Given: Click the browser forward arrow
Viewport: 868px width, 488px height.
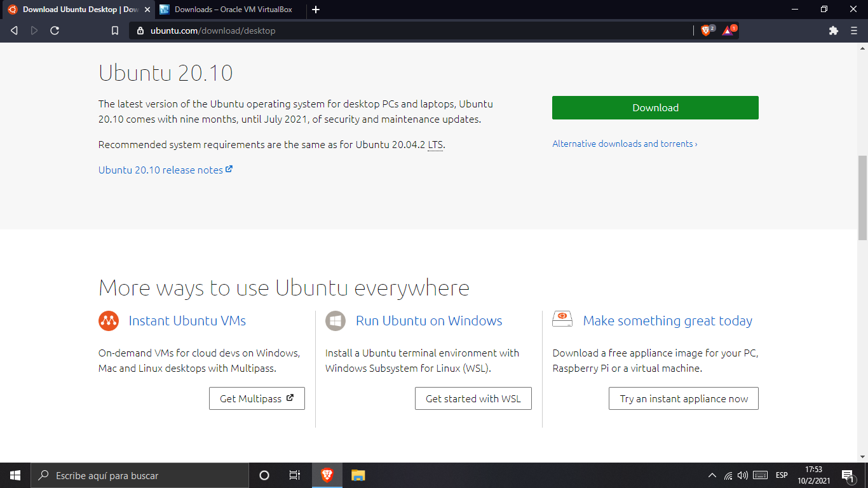Looking at the screenshot, I should [34, 30].
